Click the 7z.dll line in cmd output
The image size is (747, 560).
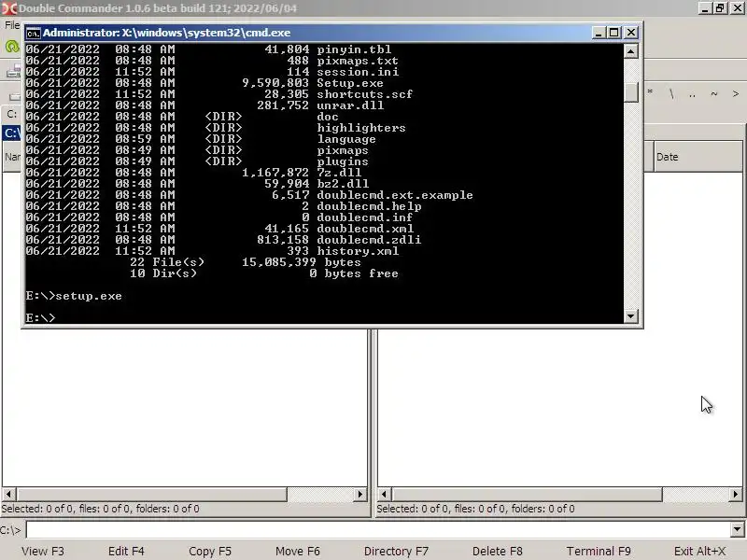coord(193,173)
